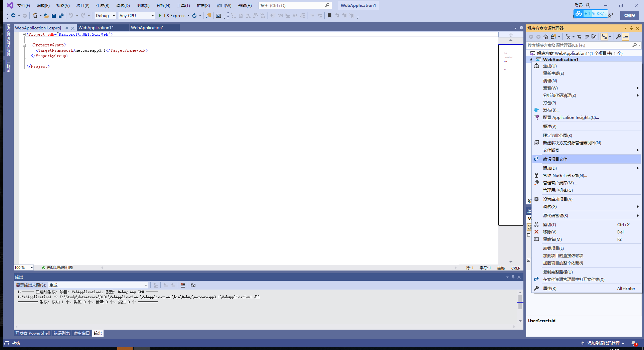
Task: Click the Undo icon on the toolbar
Action: [72, 15]
